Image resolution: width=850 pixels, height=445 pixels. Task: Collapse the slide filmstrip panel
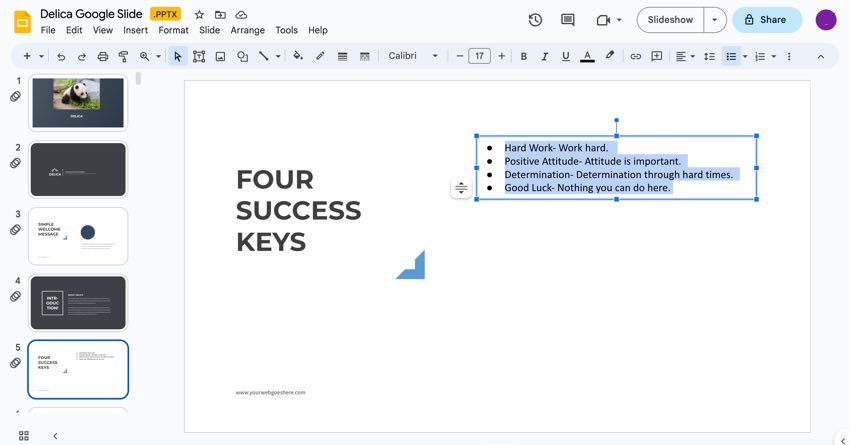55,436
